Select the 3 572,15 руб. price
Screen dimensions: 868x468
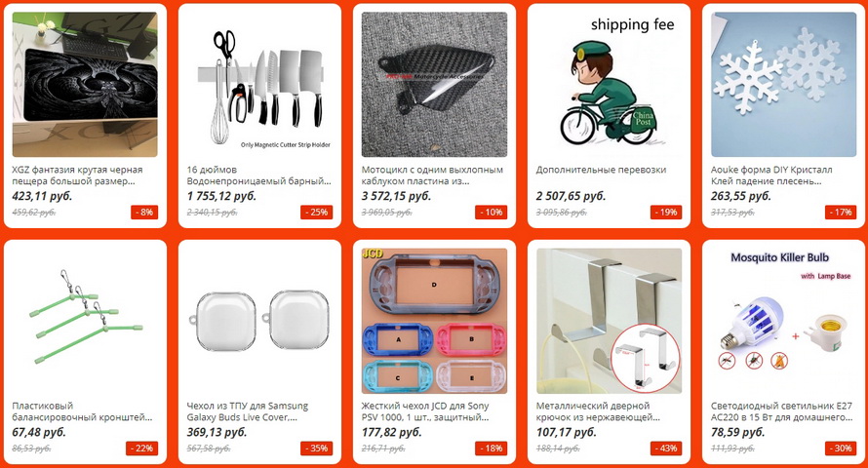pos(396,196)
